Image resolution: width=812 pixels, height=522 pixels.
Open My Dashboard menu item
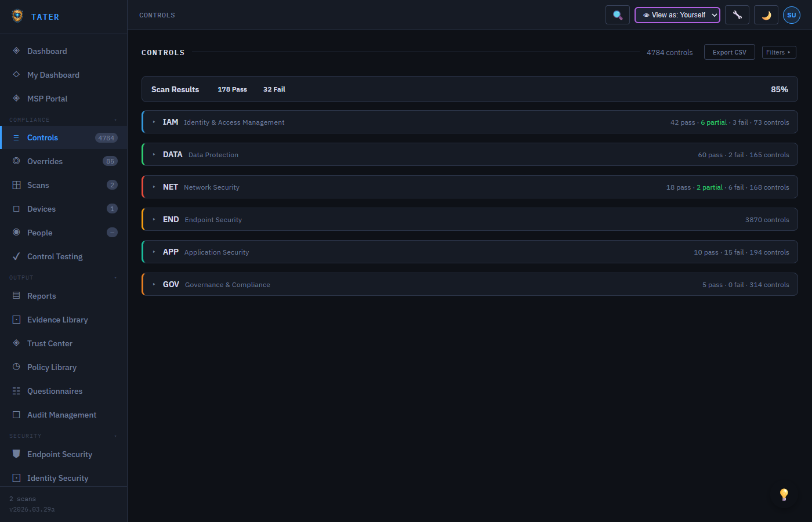pos(64,75)
